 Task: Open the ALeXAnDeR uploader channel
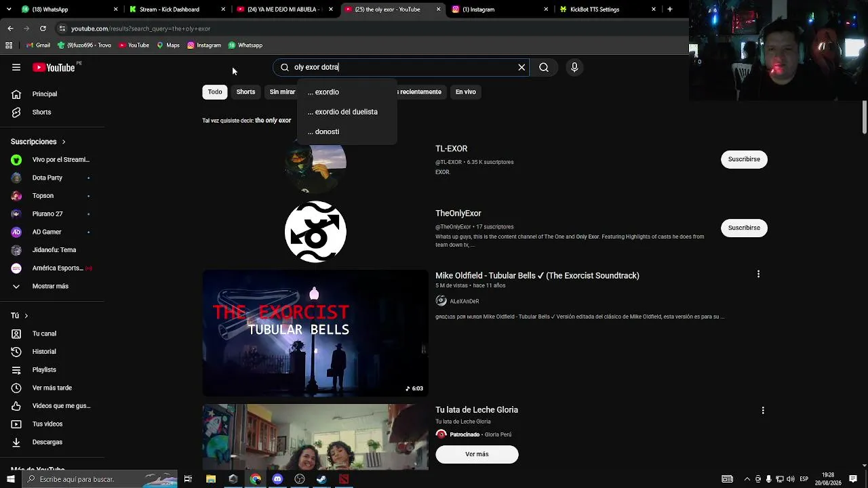(464, 302)
